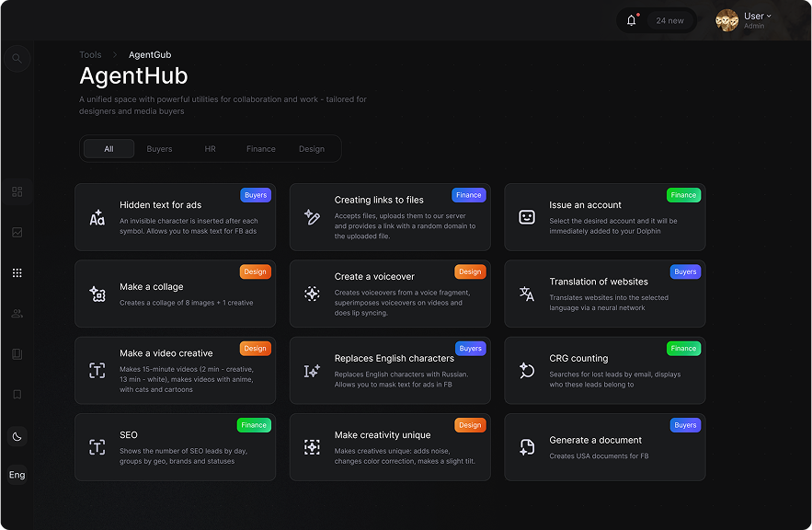
Task: Expand the User account dropdown
Action: coord(755,15)
